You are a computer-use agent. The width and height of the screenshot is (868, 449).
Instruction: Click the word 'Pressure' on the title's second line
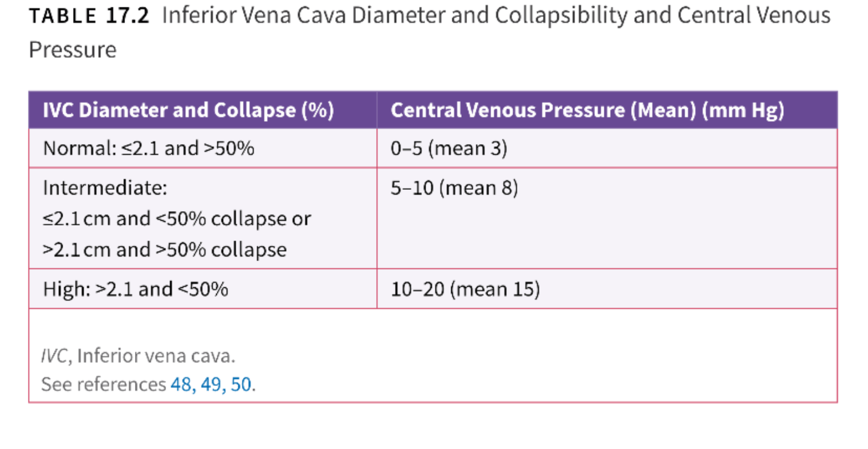72,50
